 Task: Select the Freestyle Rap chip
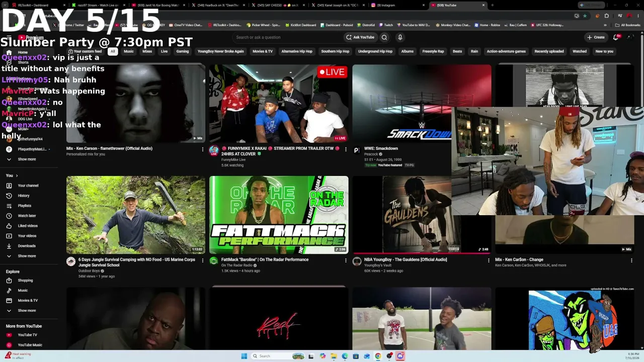click(433, 51)
